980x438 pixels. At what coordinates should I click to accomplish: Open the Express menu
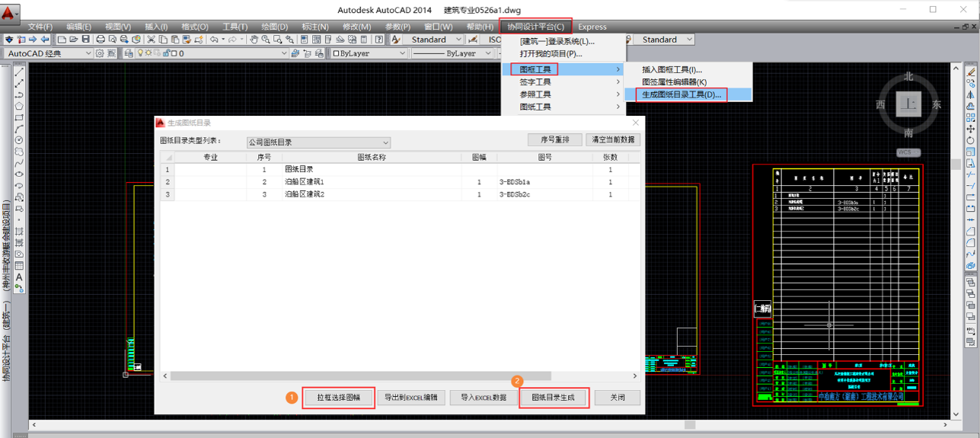592,27
